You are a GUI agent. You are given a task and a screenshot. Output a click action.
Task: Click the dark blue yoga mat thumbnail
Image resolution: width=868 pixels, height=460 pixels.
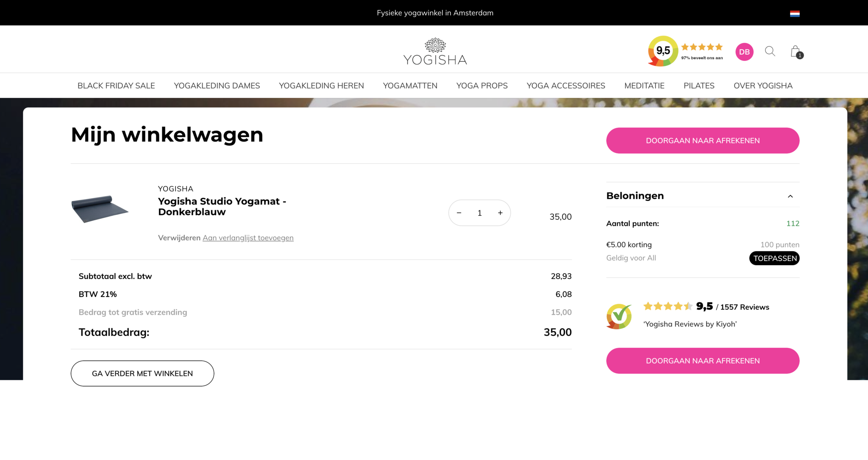point(100,208)
